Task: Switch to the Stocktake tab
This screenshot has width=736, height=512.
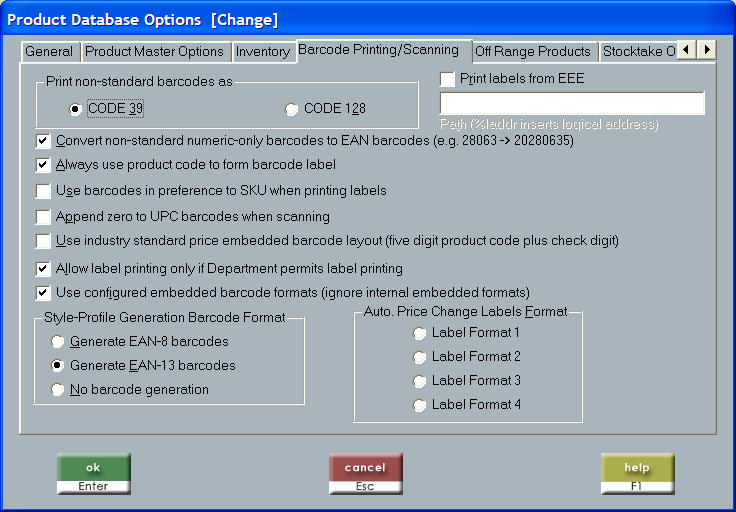Action: 638,52
